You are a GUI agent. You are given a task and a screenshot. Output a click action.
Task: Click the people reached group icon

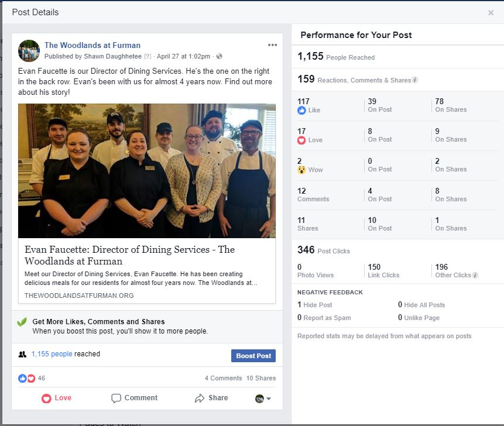click(22, 354)
